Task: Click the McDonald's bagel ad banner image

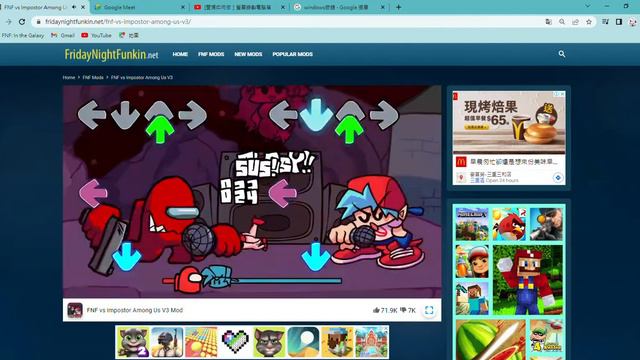Action: [509, 122]
